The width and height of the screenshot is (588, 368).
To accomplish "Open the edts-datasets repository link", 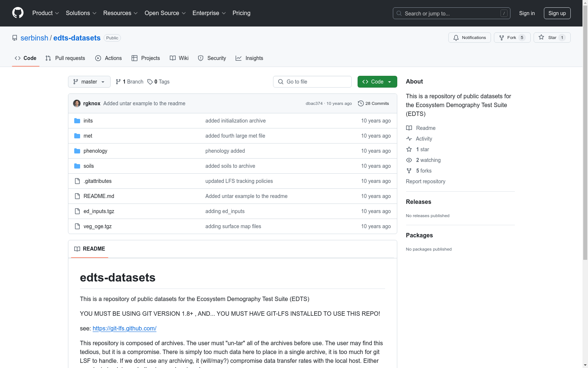I will [x=77, y=38].
